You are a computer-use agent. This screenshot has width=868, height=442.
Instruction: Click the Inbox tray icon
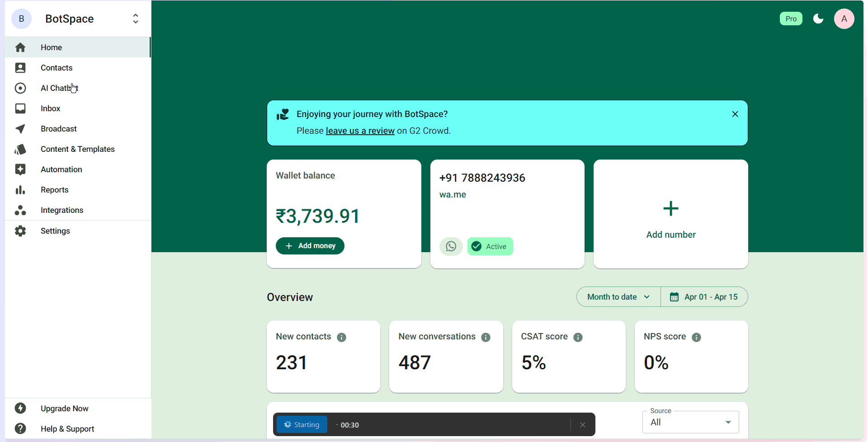coord(20,108)
